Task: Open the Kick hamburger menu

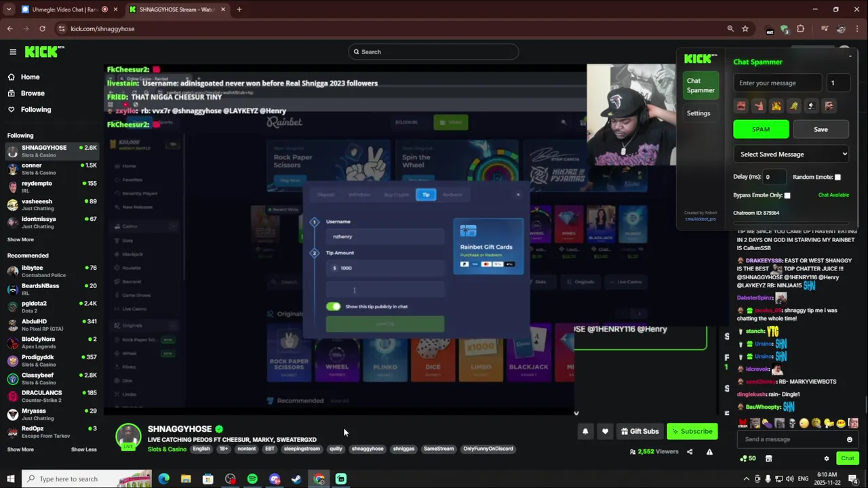Action: pyautogui.click(x=13, y=52)
